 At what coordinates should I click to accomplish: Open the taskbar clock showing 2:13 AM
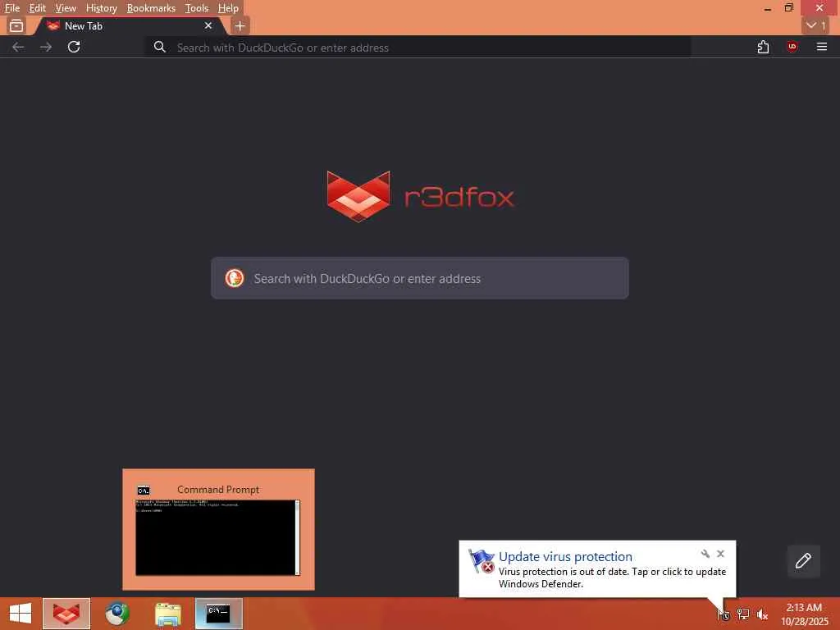click(x=804, y=614)
